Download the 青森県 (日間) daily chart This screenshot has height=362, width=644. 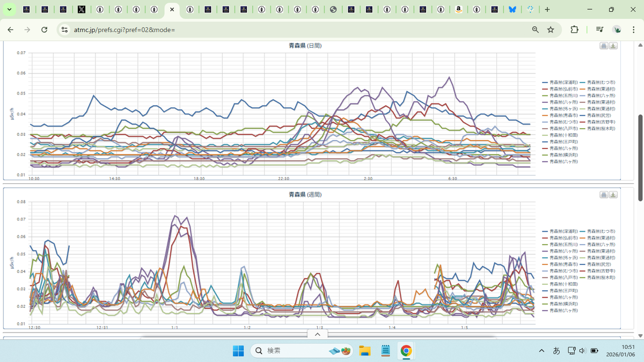613,46
